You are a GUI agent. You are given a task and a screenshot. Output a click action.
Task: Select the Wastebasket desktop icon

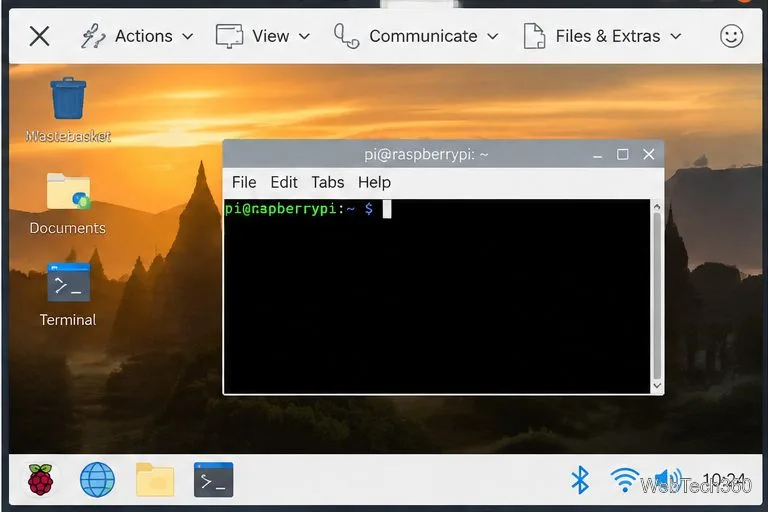tap(68, 109)
